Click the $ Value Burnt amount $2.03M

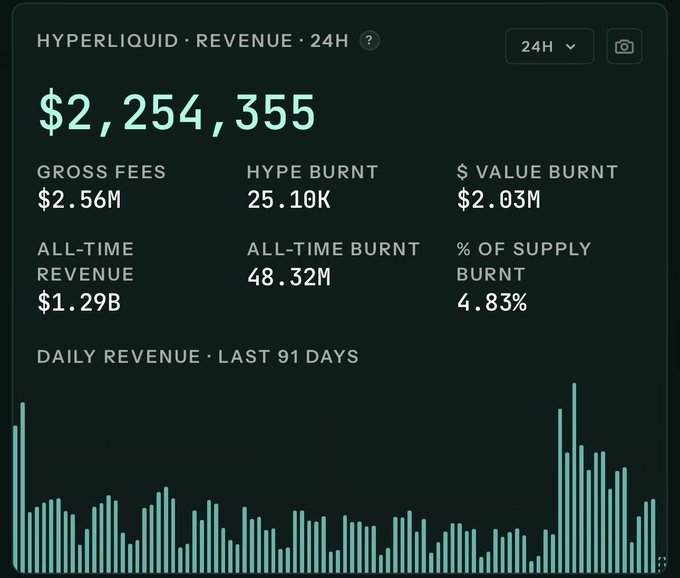[499, 200]
